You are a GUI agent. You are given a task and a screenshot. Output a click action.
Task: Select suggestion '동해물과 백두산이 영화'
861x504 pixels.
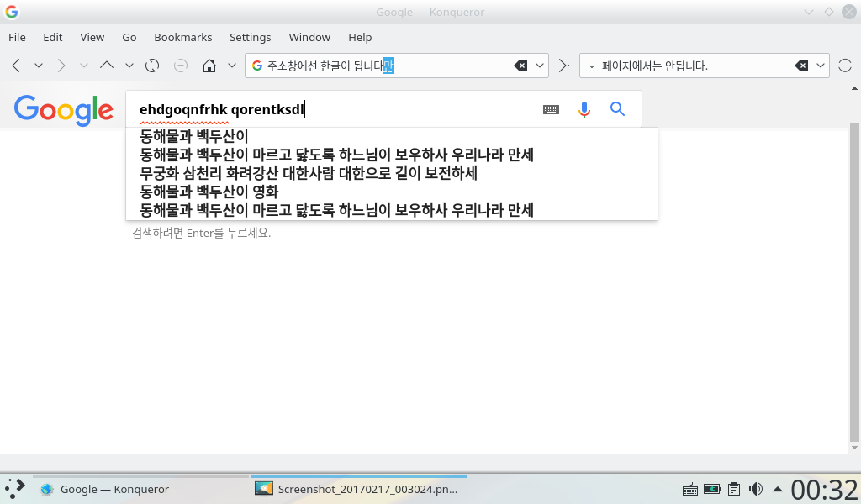[x=392, y=192]
